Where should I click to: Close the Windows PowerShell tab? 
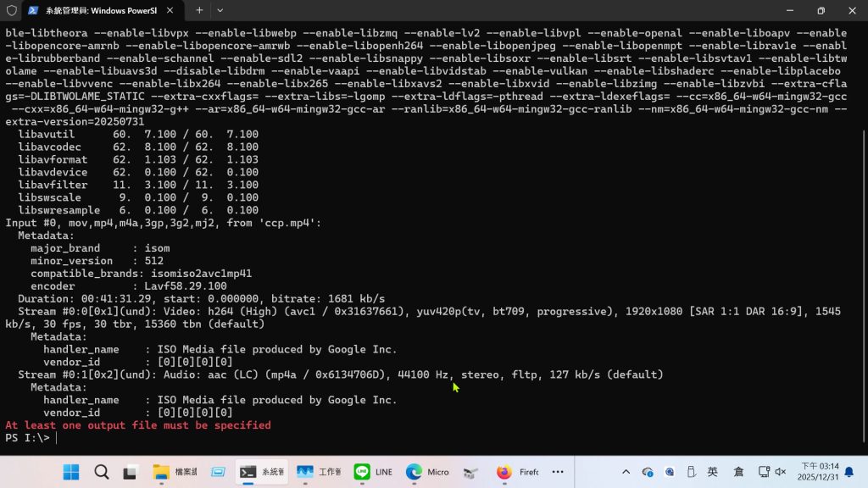point(170,10)
